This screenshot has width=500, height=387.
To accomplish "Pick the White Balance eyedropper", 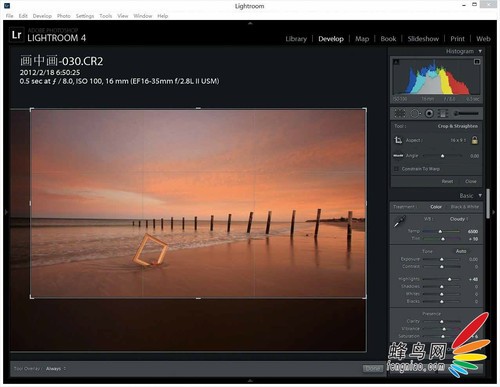I will click(399, 221).
